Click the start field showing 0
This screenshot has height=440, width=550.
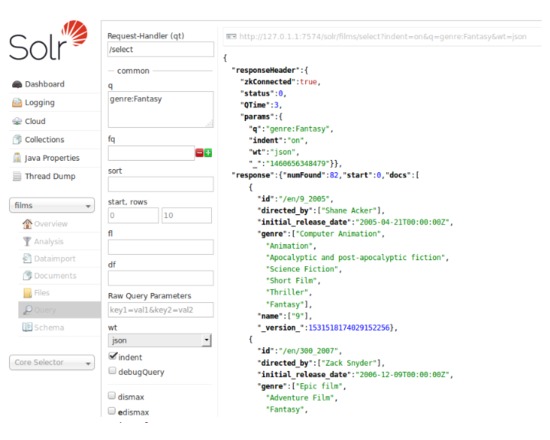click(x=133, y=215)
